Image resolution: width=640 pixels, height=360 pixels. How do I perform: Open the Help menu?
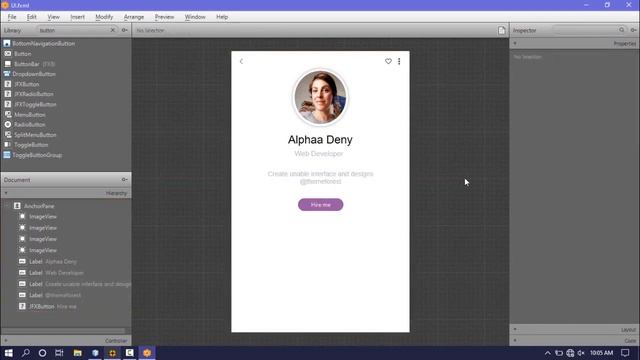click(222, 17)
